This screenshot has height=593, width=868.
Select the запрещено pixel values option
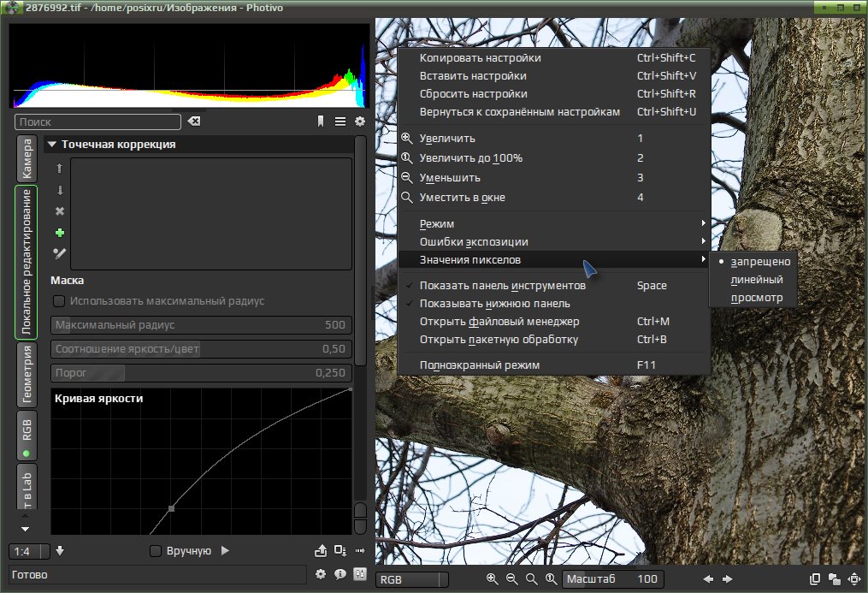(753, 261)
